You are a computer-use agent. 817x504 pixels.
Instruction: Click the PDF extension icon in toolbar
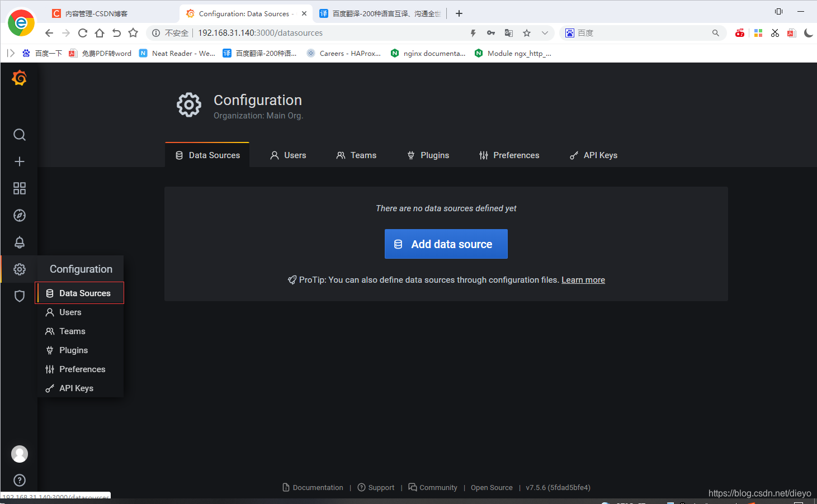[x=791, y=33]
